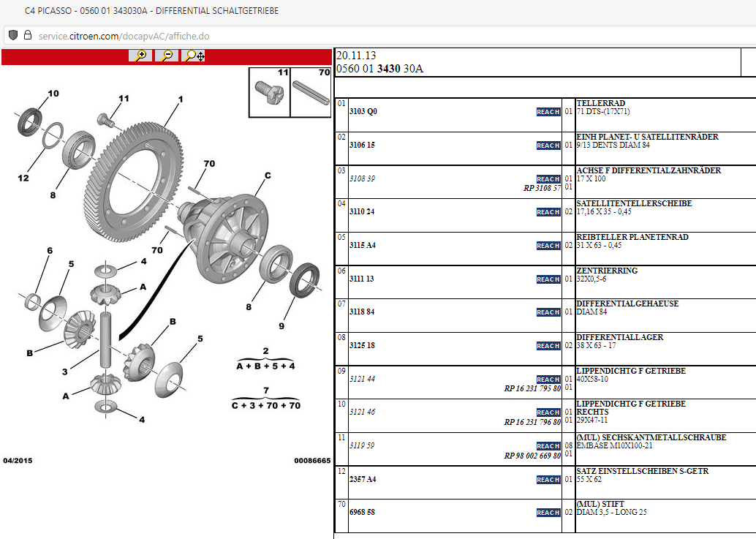Screen dimensions: 756x539
Task: Select part number 3115 A4
Action: (362, 246)
